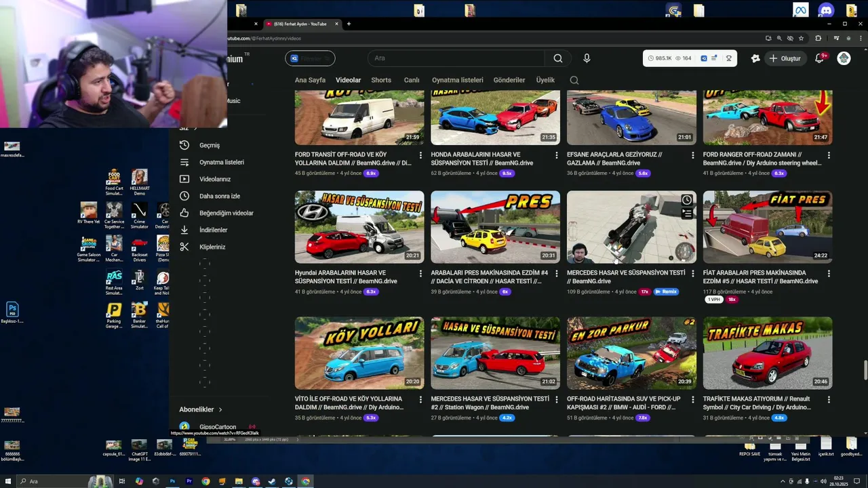Open options menu for FİAT ARABALARI video
Screen dimensions: 868x488
[x=829, y=273]
